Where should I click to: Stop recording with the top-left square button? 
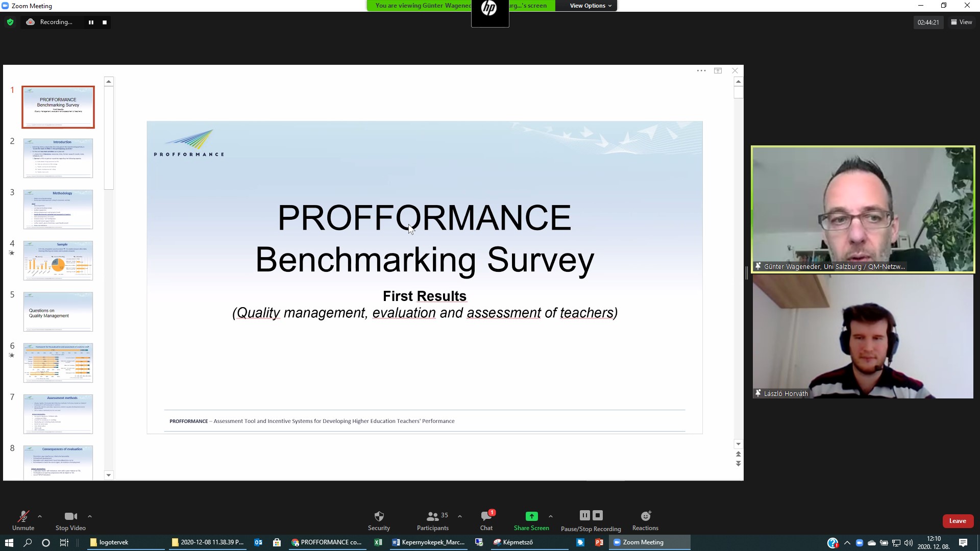click(105, 22)
